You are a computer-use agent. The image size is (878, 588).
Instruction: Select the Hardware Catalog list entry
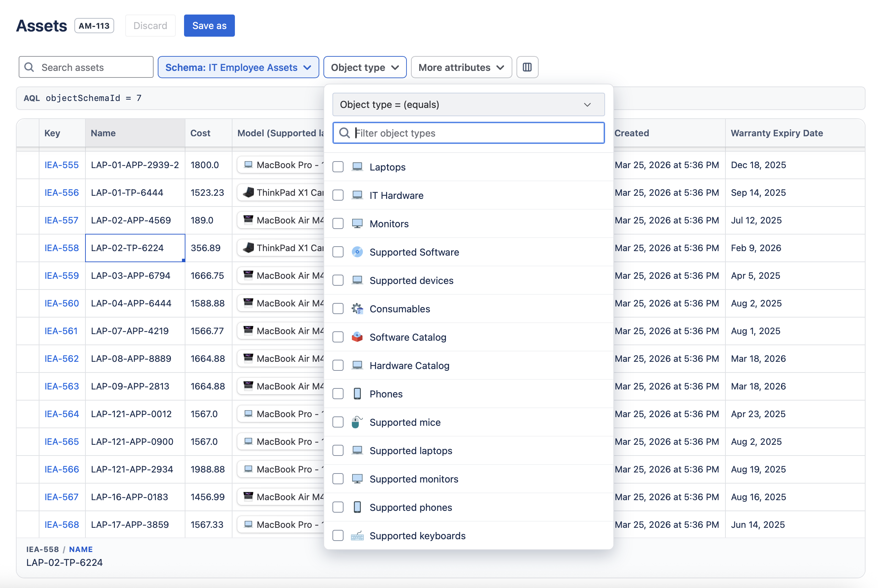click(468, 365)
